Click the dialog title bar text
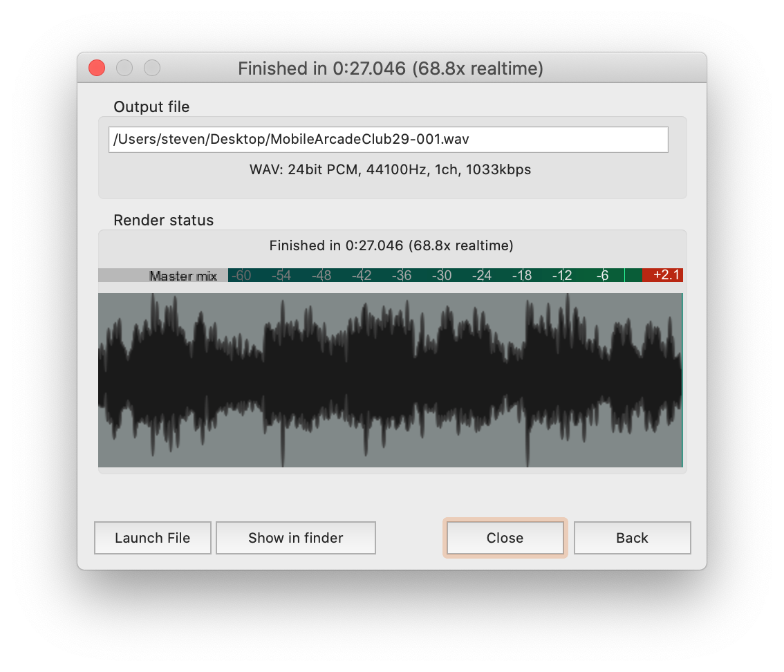The width and height of the screenshot is (784, 672). coord(391,68)
